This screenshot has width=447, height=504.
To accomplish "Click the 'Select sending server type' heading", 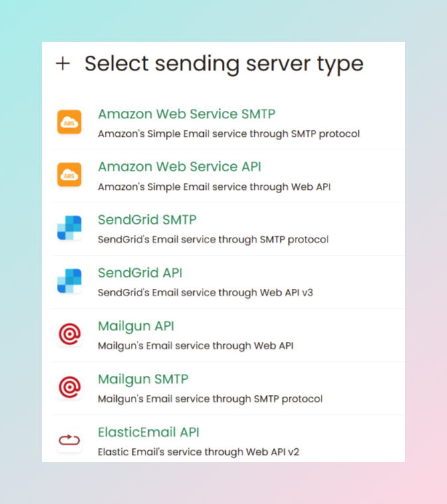I will pos(224,64).
